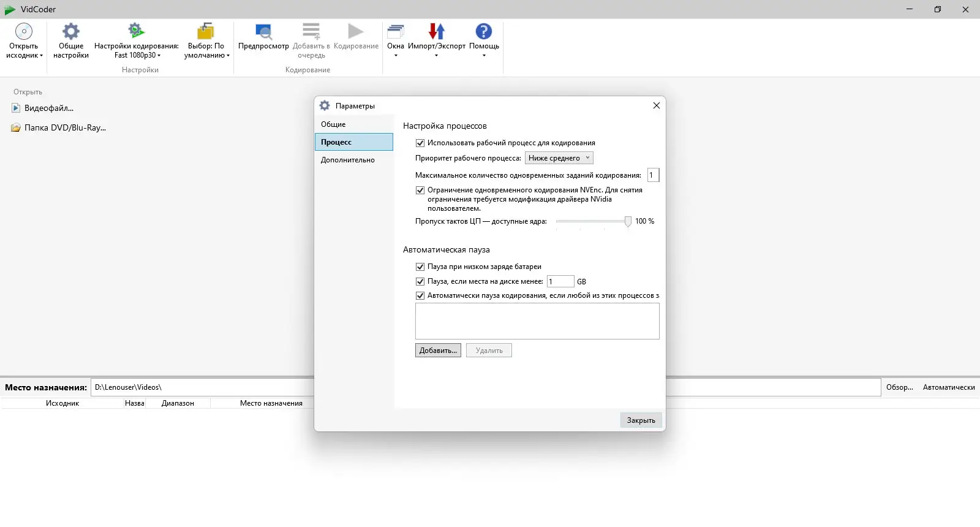Click the disk space GB input field
This screenshot has height=527, width=980.
click(560, 282)
